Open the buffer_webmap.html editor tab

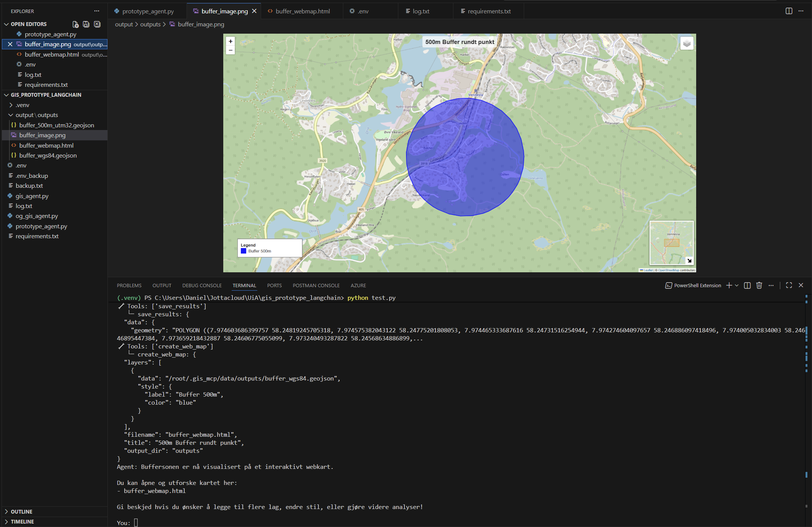point(299,11)
